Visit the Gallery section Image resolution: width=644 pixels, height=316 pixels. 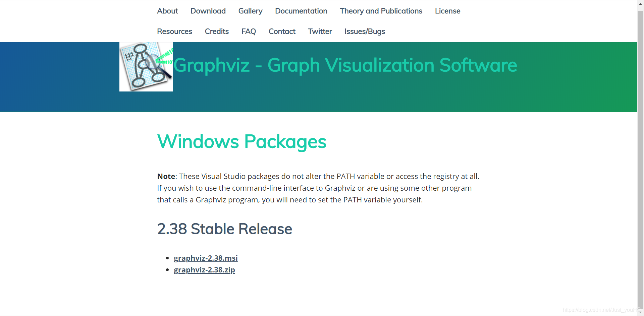click(250, 11)
